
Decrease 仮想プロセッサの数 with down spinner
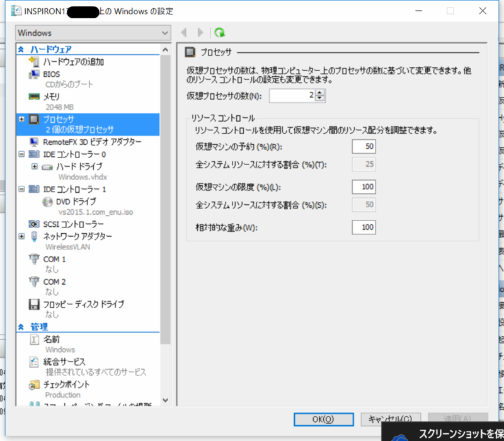[319, 98]
